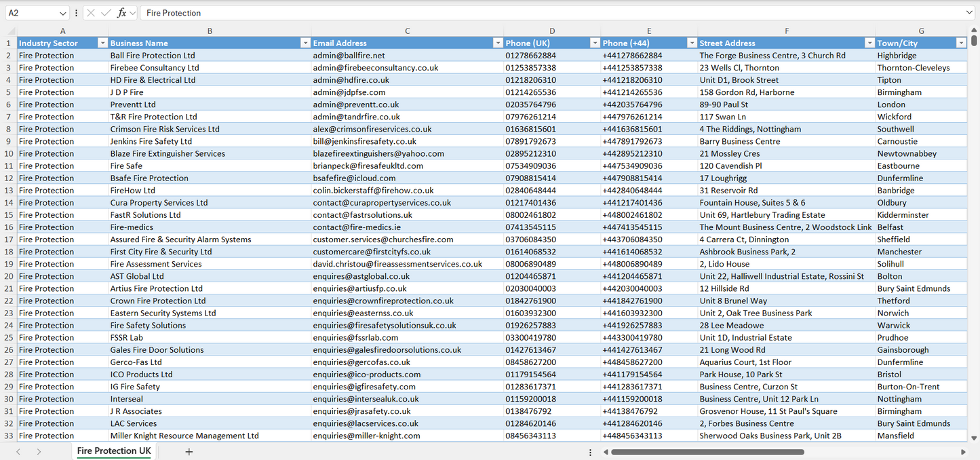The height and width of the screenshot is (460, 980).
Task: Open the Email Address filter dropdown
Action: [x=498, y=43]
